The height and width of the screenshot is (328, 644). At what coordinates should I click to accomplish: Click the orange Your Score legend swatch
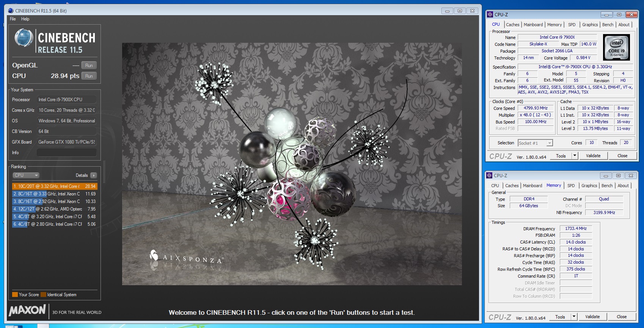15,295
